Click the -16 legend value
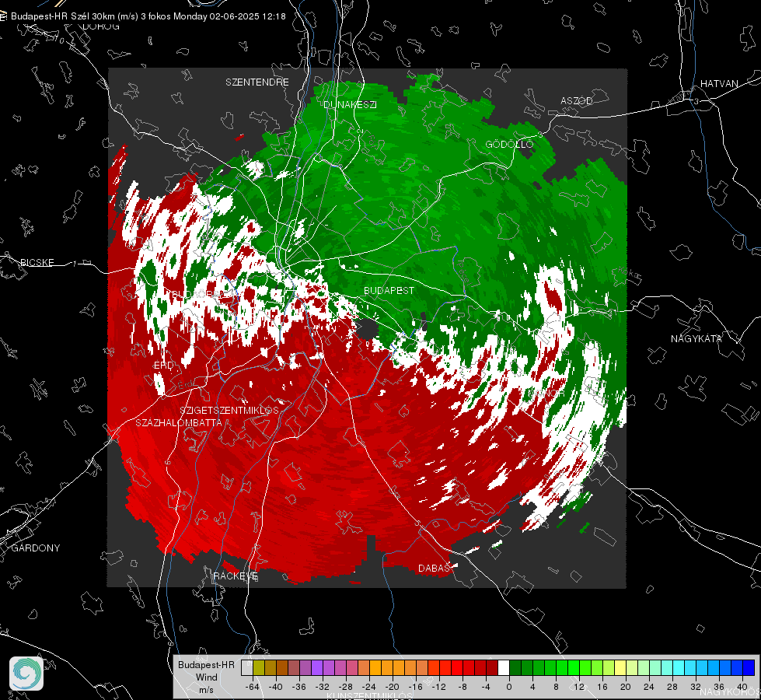 tap(415, 687)
